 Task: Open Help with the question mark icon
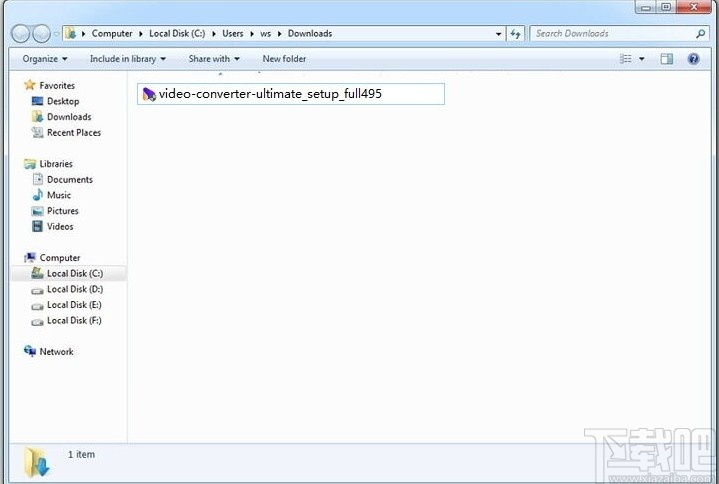click(693, 59)
